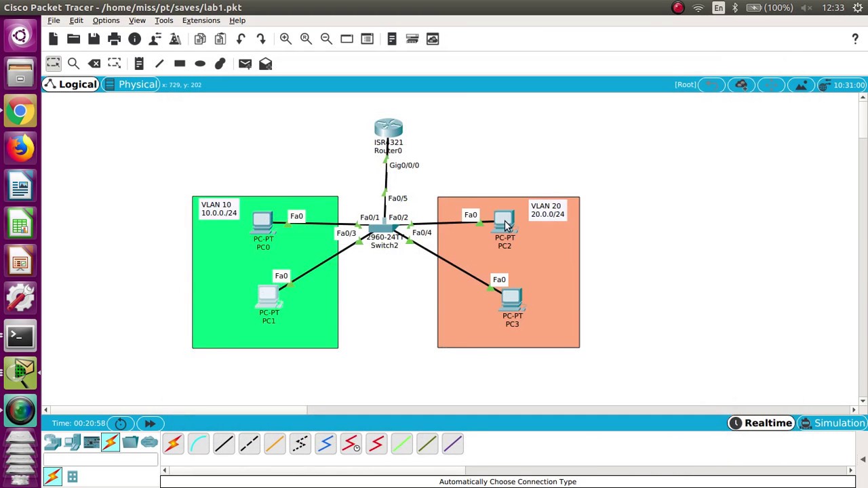
Task: Open the user profile icon
Action: pyautogui.click(x=155, y=39)
